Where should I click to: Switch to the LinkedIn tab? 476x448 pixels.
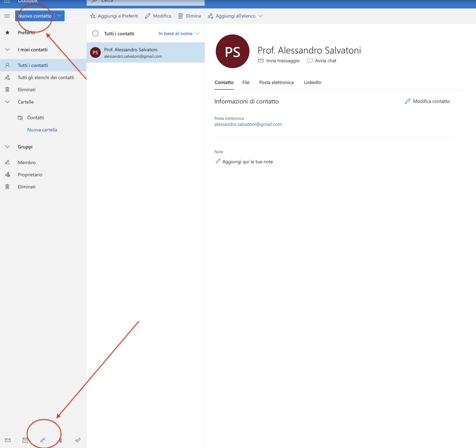pos(313,82)
